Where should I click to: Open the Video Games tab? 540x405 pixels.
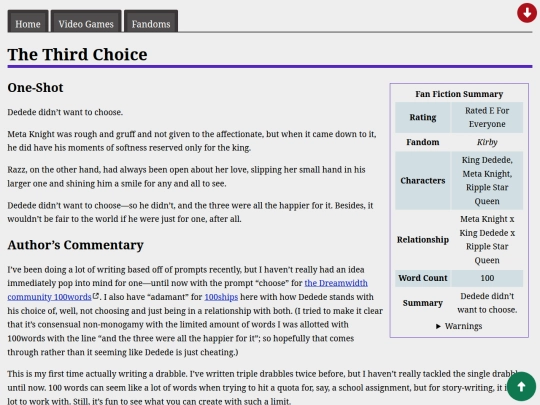tap(86, 21)
